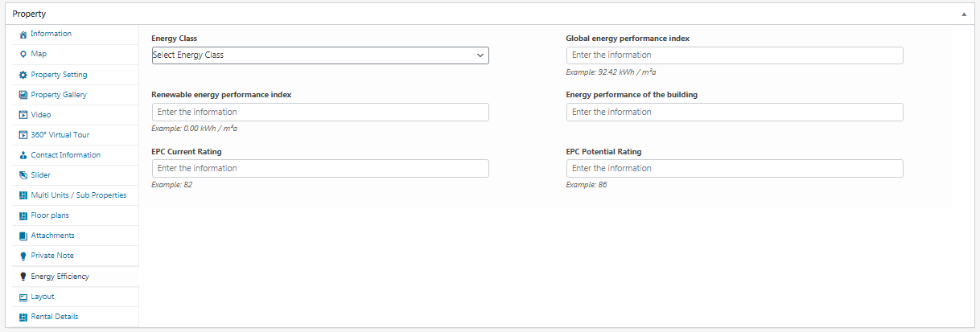
Task: Click the 'Energy performance of the building' label
Action: (632, 95)
